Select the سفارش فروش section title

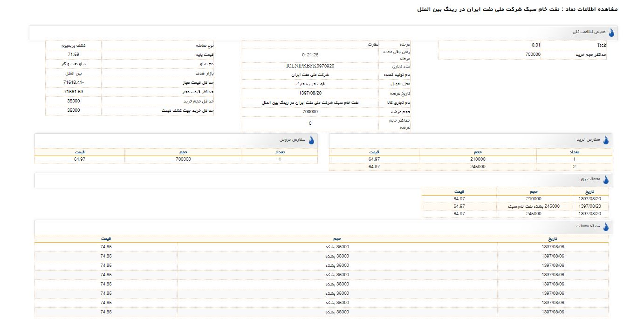pos(292,140)
